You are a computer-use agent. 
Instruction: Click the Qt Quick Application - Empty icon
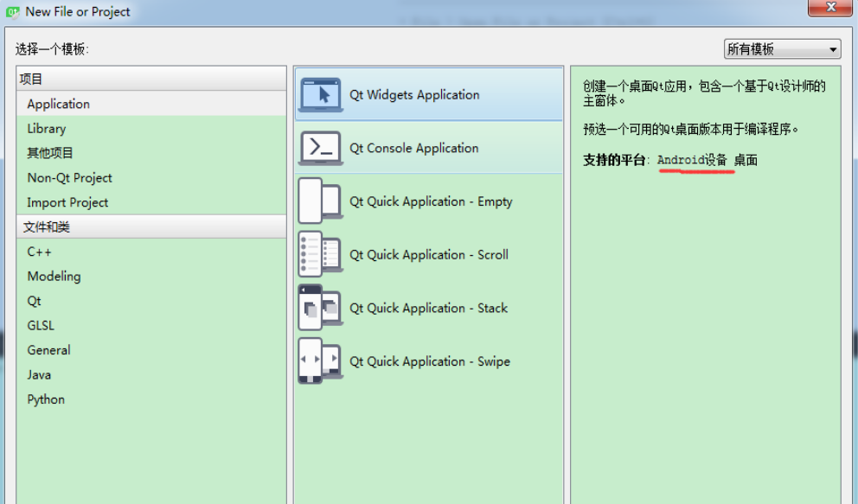coord(321,201)
